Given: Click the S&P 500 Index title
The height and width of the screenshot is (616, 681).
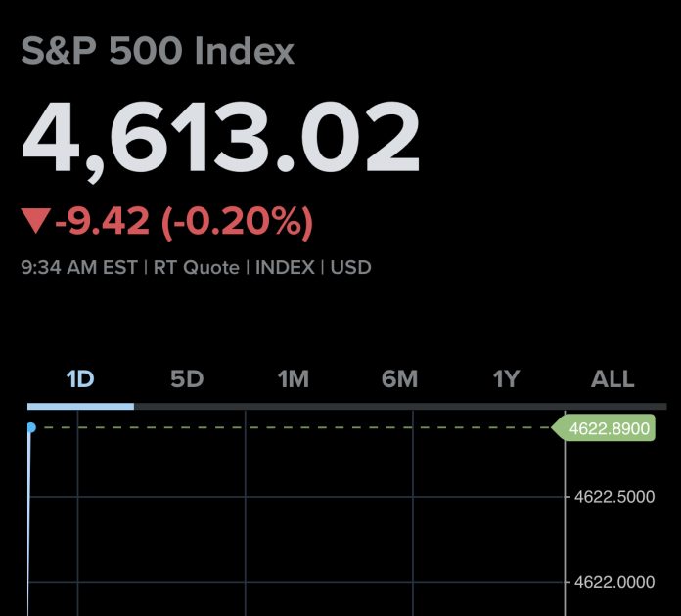Looking at the screenshot, I should click(158, 51).
